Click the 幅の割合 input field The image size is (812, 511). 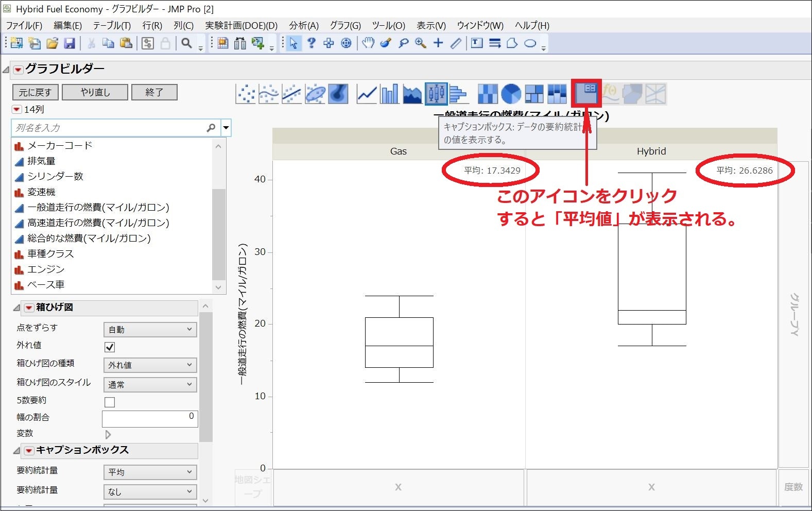pyautogui.click(x=150, y=419)
